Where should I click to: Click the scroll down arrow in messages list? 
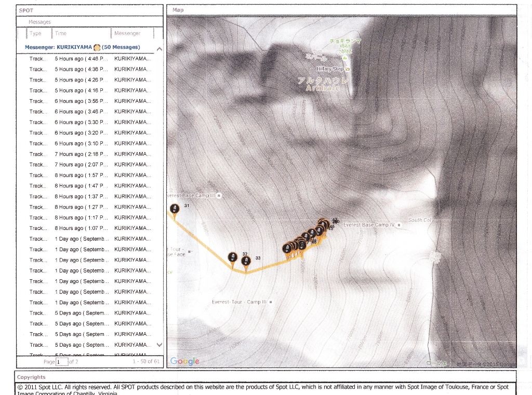[159, 345]
